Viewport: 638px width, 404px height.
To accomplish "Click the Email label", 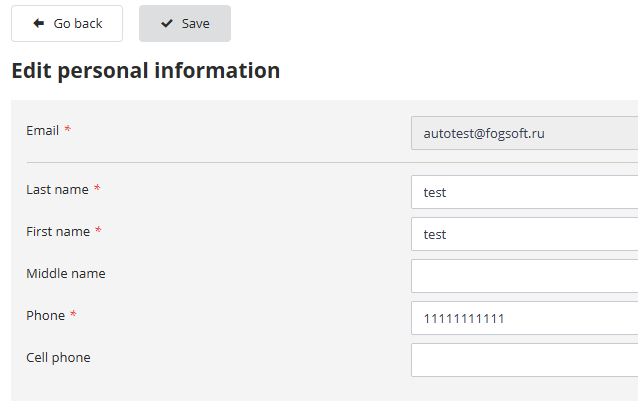I will 42,131.
